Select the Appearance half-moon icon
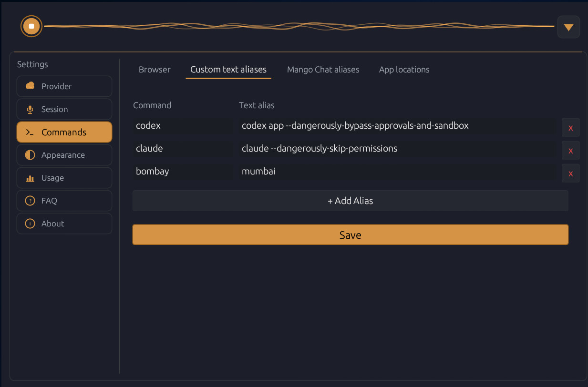Viewport: 588px width, 387px height. [30, 155]
